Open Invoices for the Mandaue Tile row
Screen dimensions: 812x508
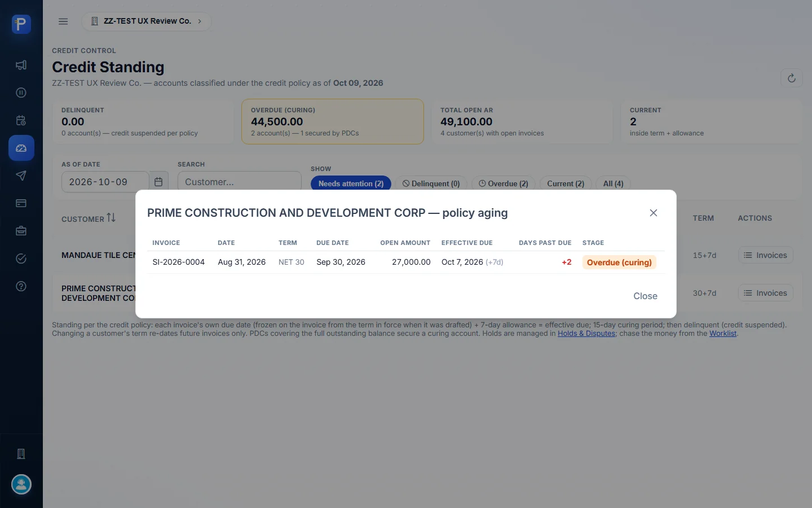coord(765,255)
